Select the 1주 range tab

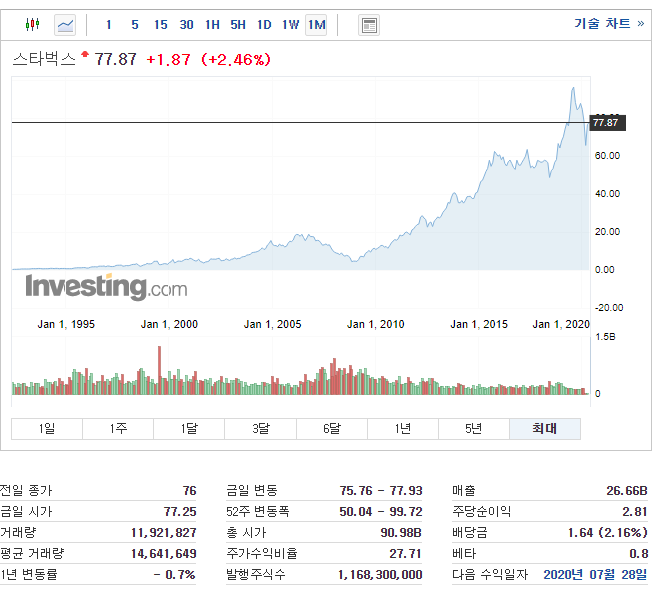[118, 429]
